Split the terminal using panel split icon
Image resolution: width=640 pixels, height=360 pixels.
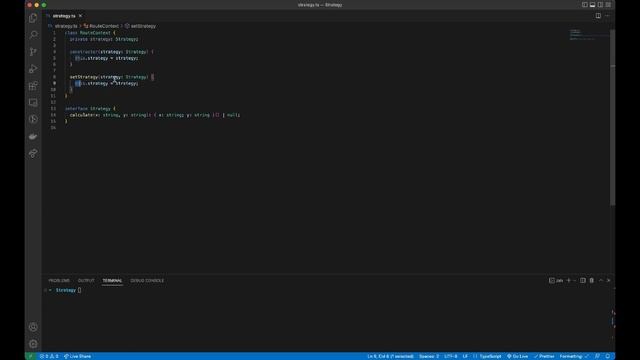click(x=583, y=280)
